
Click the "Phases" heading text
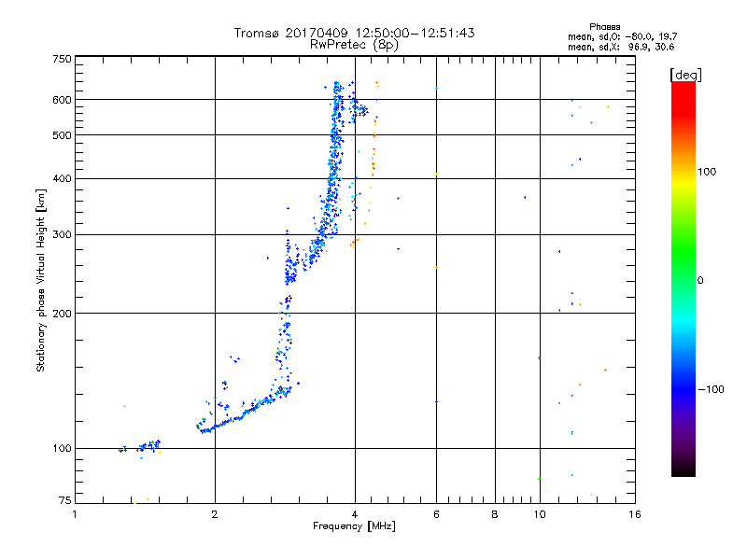pos(604,27)
